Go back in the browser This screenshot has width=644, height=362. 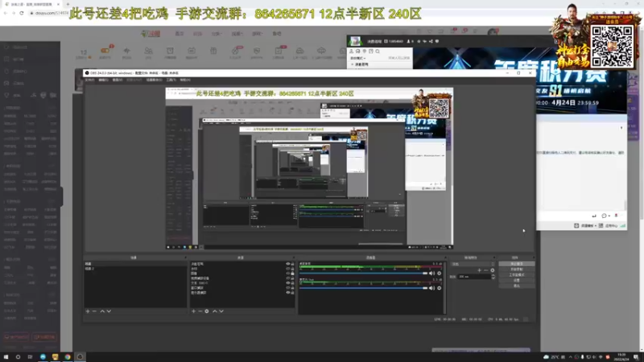6,13
